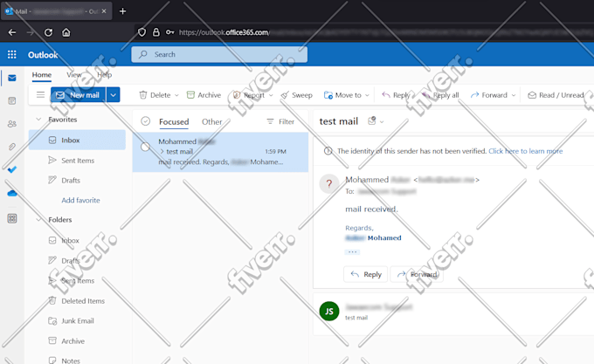This screenshot has width=594, height=364.
Task: Click the unverified sender question mark avatar
Action: [329, 184]
